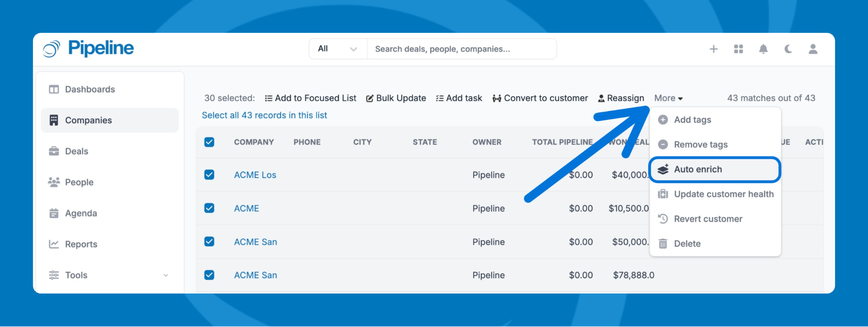Uncheck the ACME Los row checkbox
Screen dimensions: 868x327
[209, 175]
